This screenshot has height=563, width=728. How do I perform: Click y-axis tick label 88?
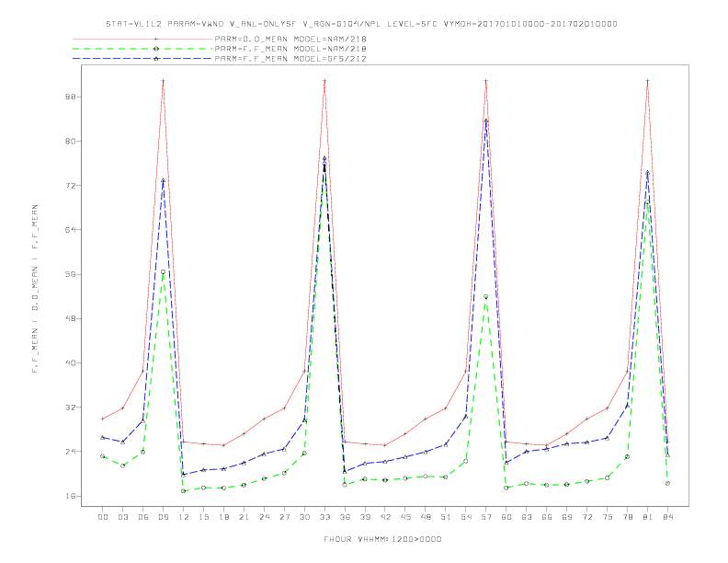70,98
